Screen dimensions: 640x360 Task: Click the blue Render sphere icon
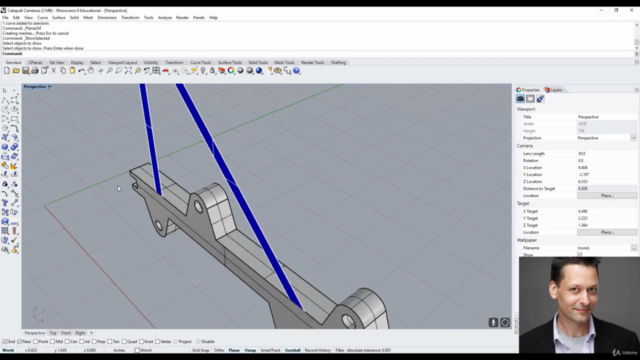pyautogui.click(x=259, y=71)
